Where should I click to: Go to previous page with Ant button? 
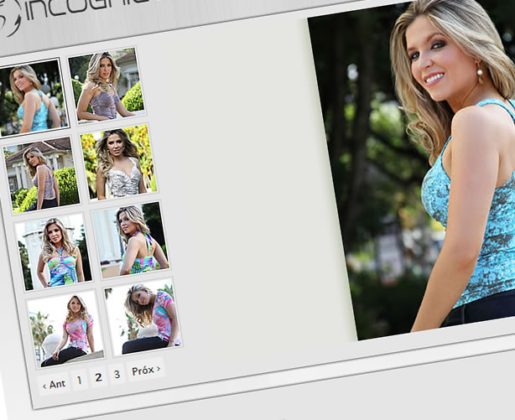(55, 384)
